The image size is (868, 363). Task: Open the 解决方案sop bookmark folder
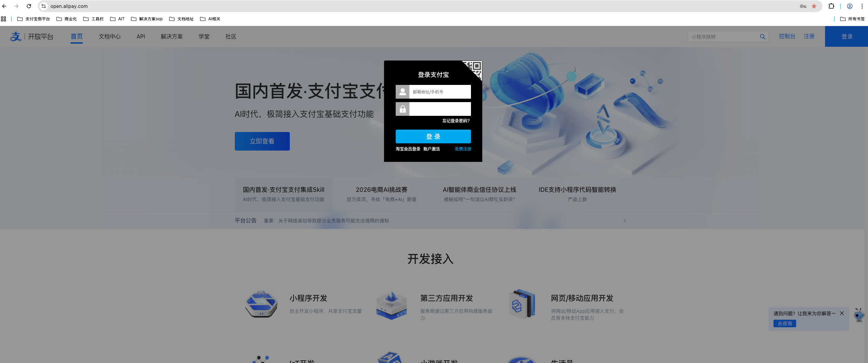click(x=147, y=19)
